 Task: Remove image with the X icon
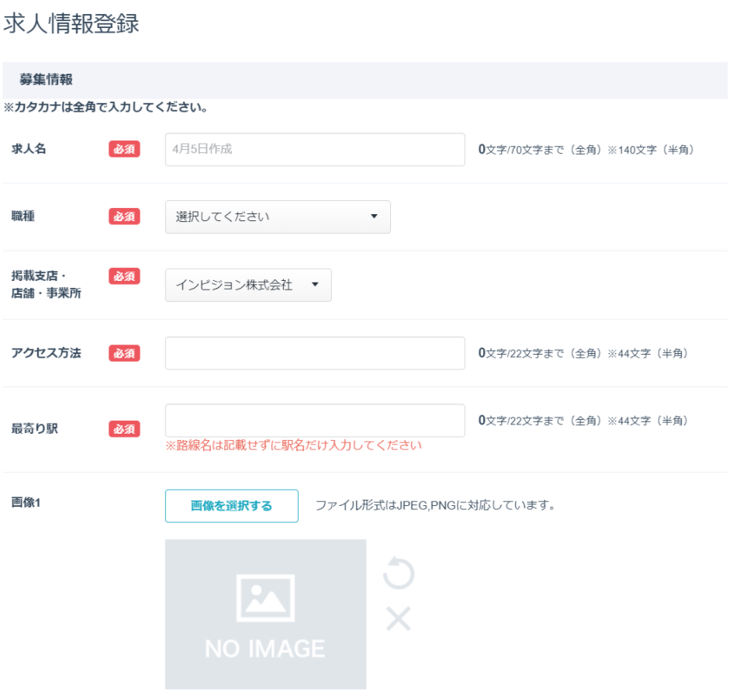pos(399,619)
